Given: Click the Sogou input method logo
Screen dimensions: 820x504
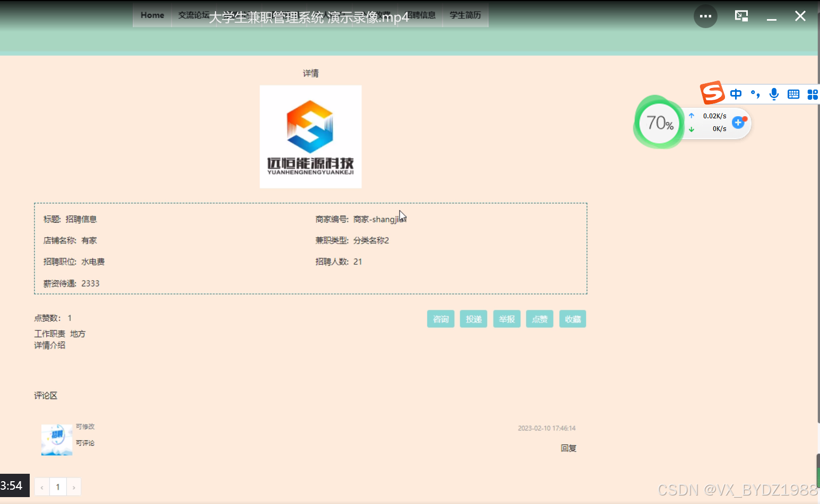Looking at the screenshot, I should [712, 93].
